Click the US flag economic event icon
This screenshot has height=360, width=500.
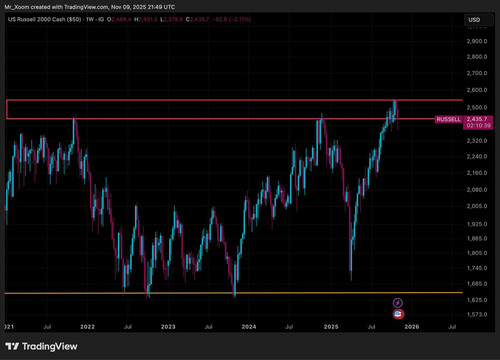click(x=398, y=314)
